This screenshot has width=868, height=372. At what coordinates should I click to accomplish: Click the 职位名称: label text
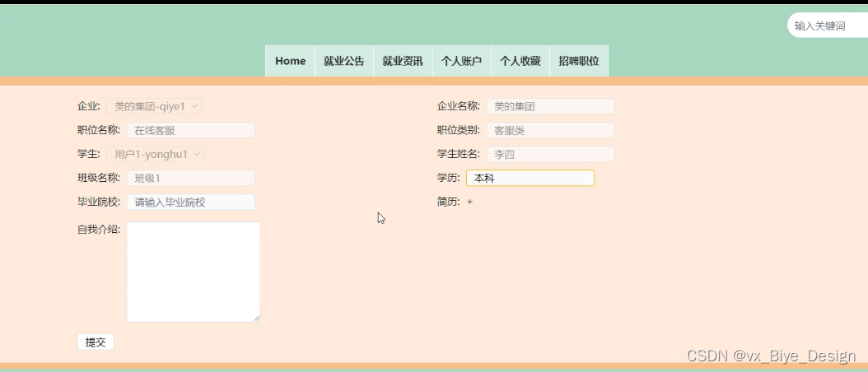99,130
